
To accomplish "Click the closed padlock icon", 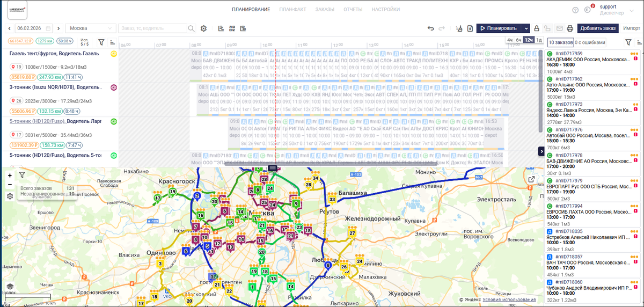I will point(536,28).
